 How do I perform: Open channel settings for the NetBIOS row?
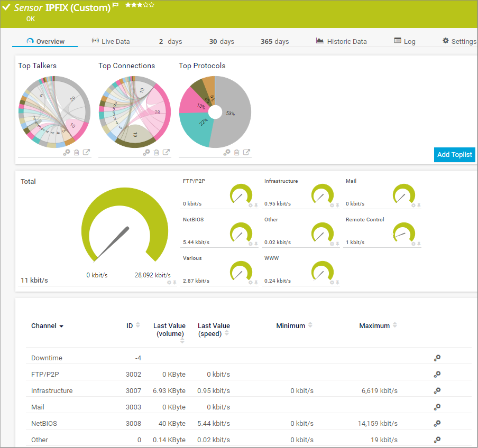[437, 424]
